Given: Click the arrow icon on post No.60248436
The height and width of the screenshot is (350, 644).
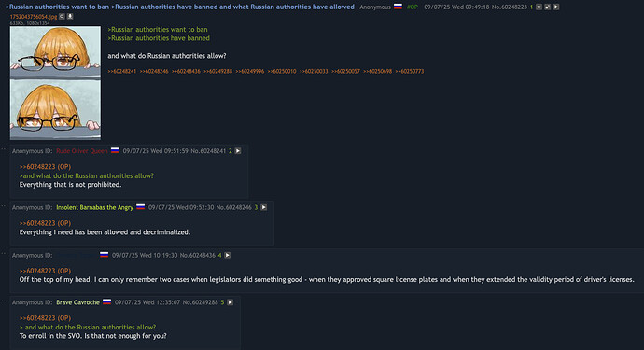Looking at the screenshot, I should tap(227, 255).
